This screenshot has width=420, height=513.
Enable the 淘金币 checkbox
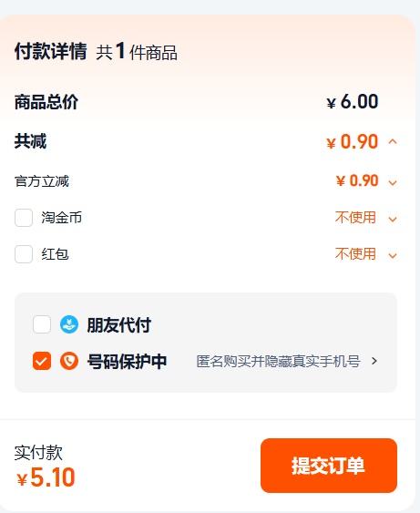point(24,218)
